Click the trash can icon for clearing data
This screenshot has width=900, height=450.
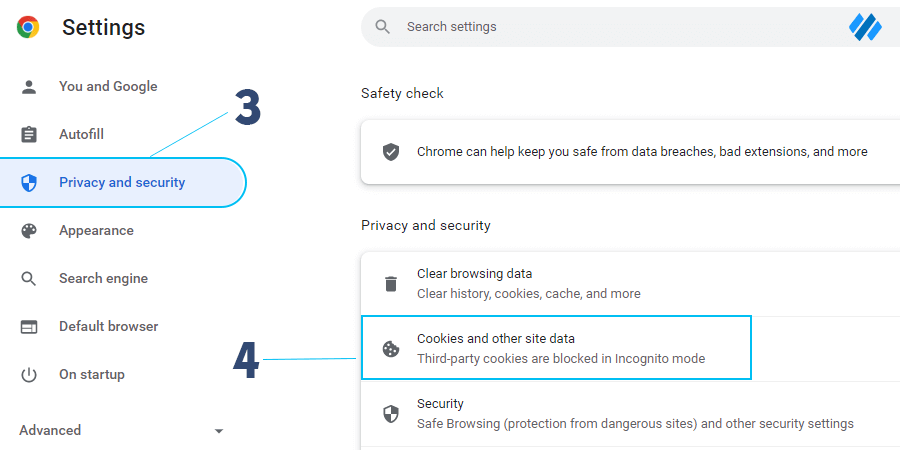pos(391,284)
